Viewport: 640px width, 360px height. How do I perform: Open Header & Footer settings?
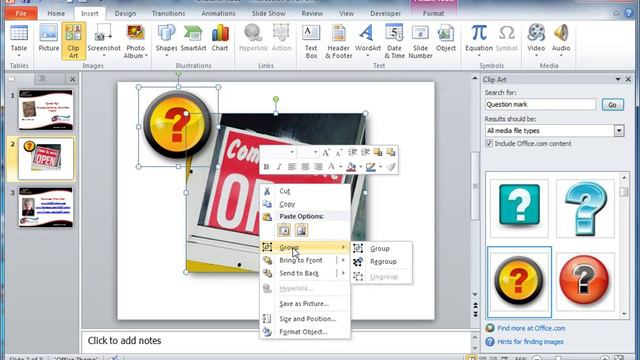point(338,41)
